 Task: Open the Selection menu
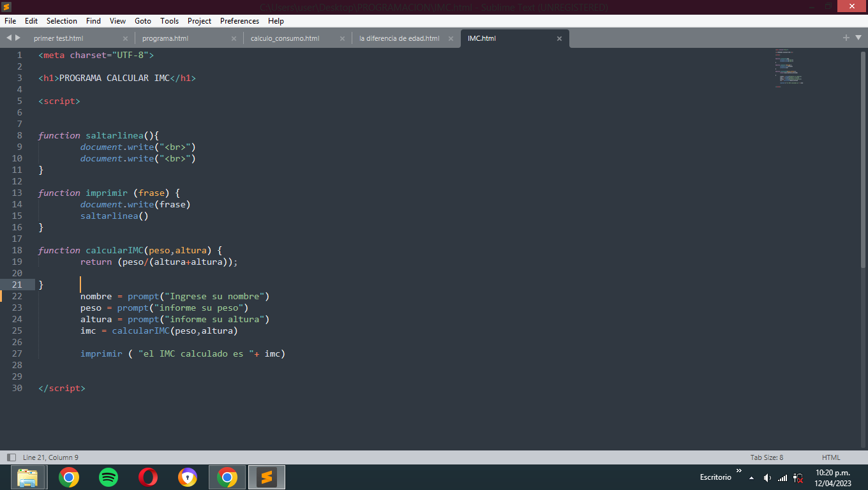pos(62,21)
